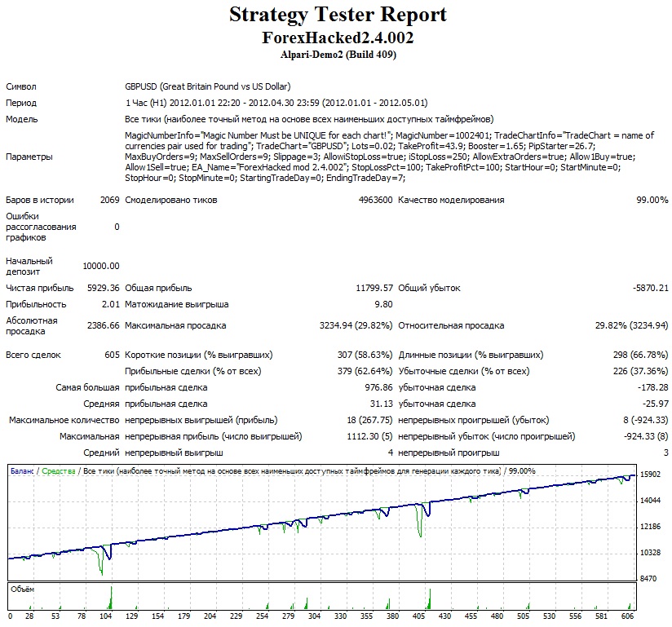
Task: Click the 99.00% modelling quality value
Action: (x=652, y=200)
